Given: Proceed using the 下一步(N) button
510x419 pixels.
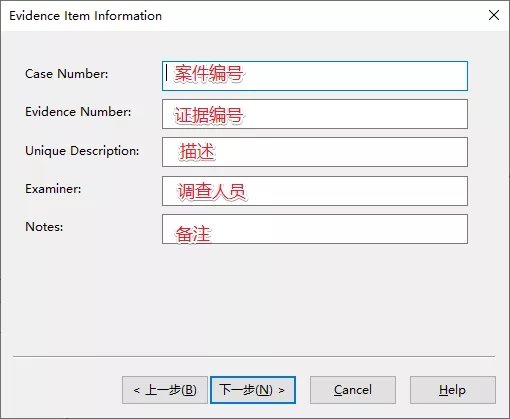Looking at the screenshot, I should click(x=253, y=390).
